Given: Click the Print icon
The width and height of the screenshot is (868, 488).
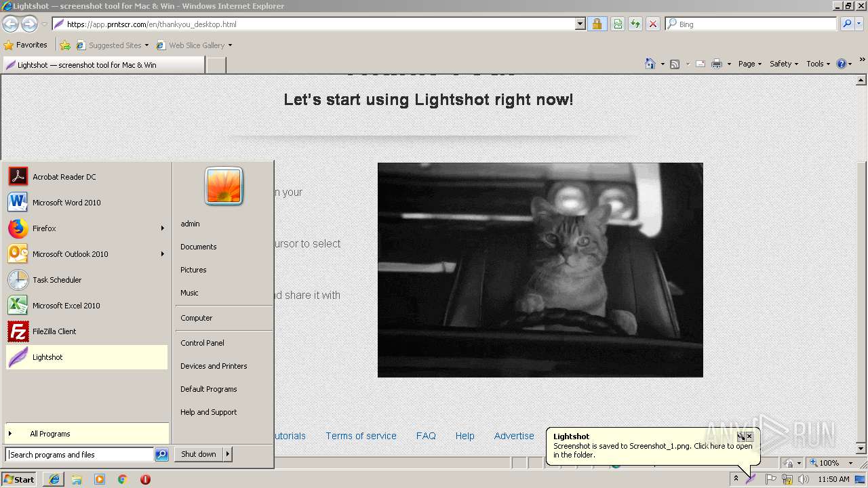Looking at the screenshot, I should (717, 64).
